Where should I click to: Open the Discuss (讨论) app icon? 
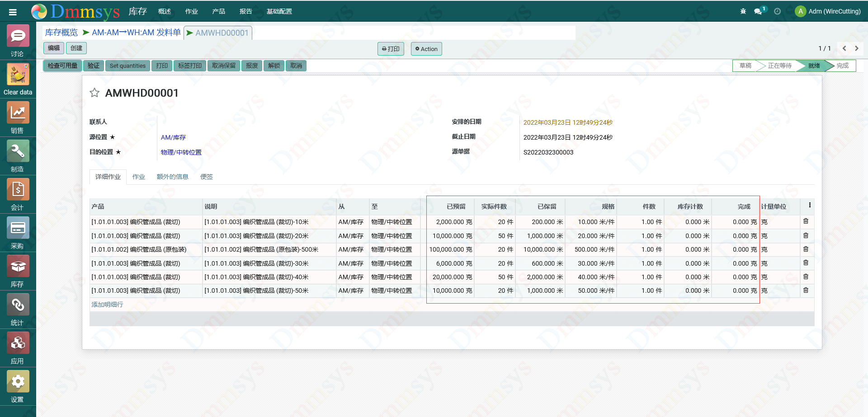pyautogui.click(x=18, y=36)
